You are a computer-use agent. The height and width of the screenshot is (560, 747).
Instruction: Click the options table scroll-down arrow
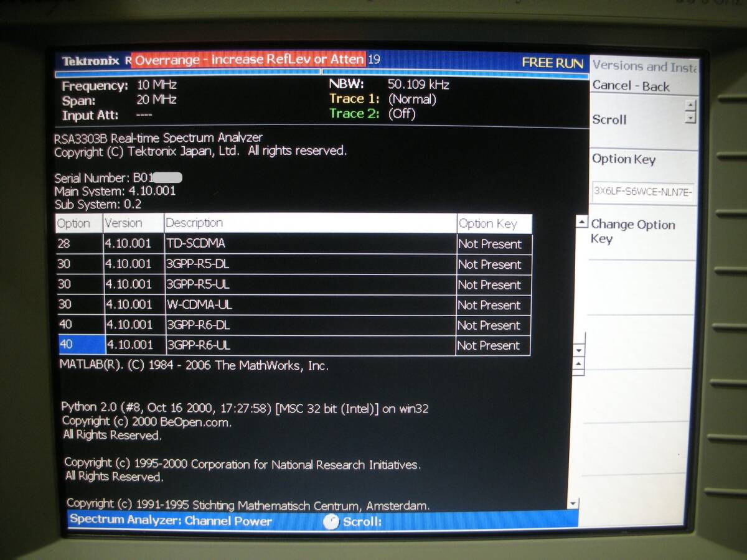coord(579,352)
